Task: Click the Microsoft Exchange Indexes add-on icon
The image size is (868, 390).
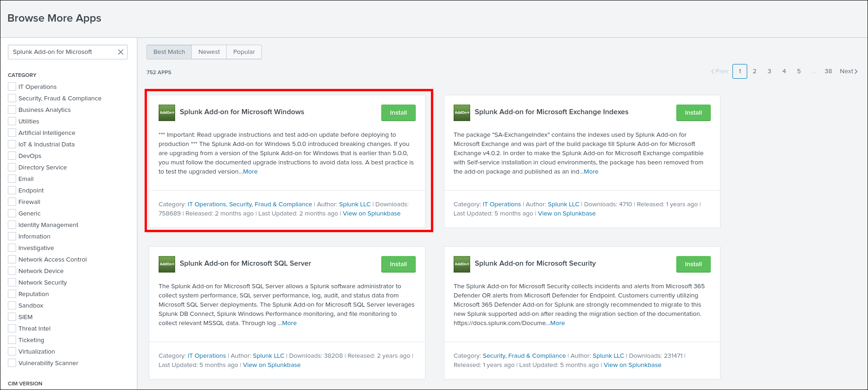Action: [462, 113]
